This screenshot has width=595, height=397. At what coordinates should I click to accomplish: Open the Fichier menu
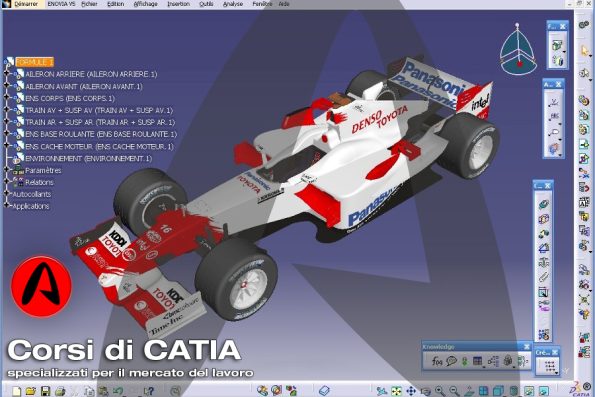89,4
